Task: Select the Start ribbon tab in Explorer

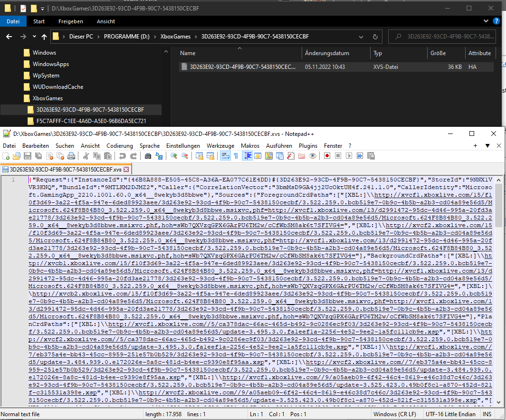Action: point(39,21)
